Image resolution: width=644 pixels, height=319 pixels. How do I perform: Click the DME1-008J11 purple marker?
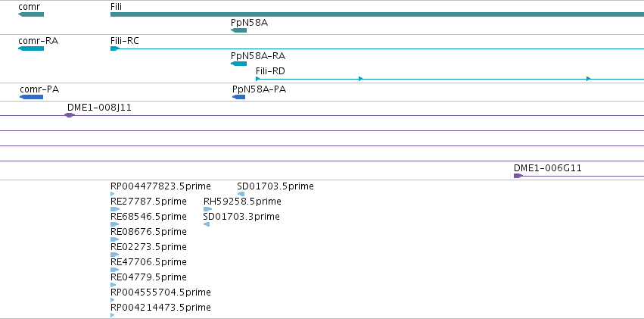(x=70, y=115)
